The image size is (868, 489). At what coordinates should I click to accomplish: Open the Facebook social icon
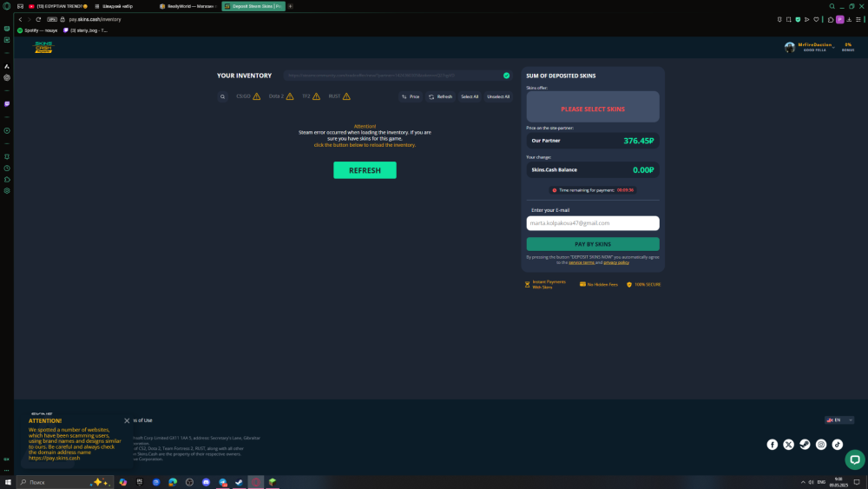point(773,444)
